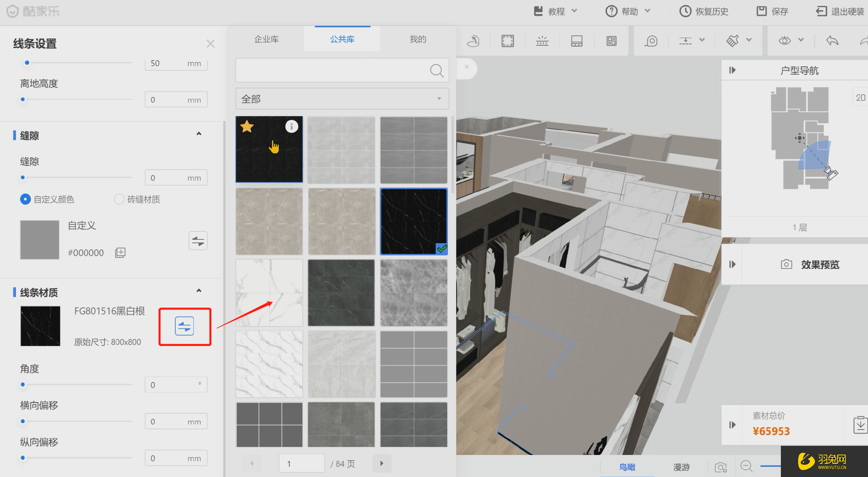868x477 pixels.
Task: Click the tile pattern grid toolbar icon
Action: point(612,41)
